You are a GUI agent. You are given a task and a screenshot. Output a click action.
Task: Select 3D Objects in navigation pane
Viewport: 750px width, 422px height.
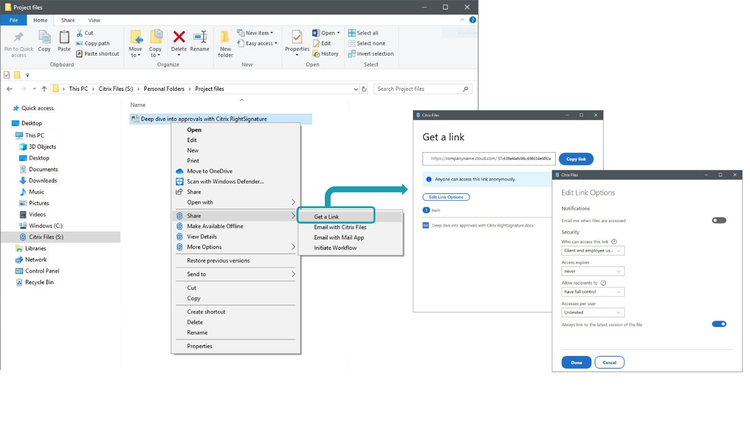coord(37,147)
